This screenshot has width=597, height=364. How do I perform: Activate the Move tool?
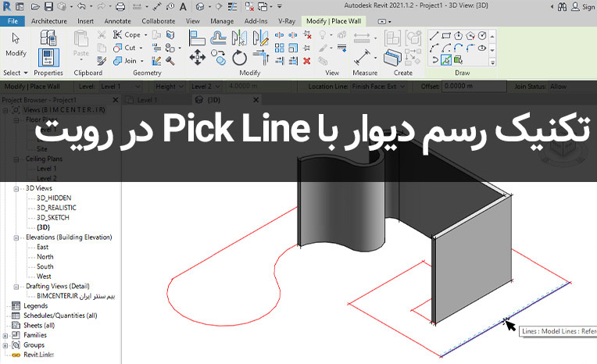click(x=197, y=58)
